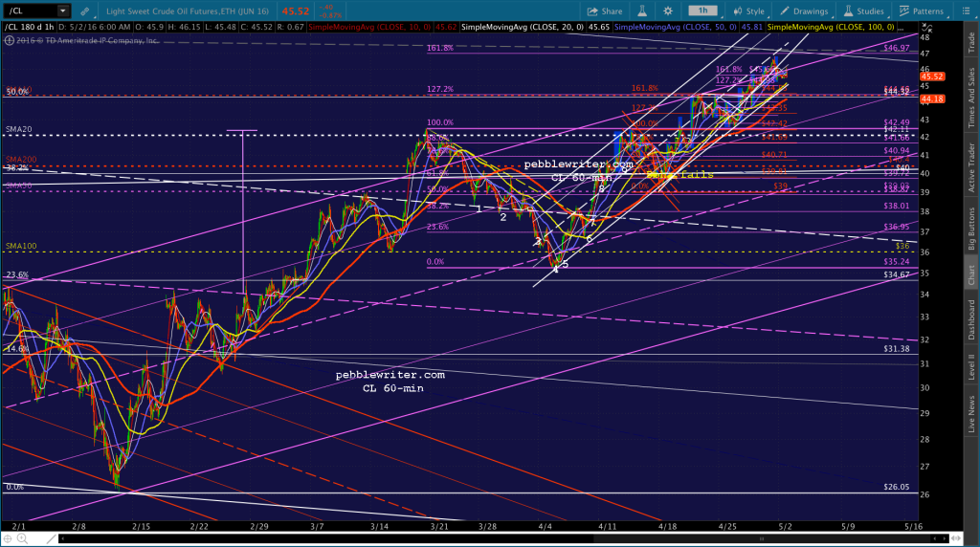
Task: Click the copyright info circle icon
Action: tap(9, 40)
